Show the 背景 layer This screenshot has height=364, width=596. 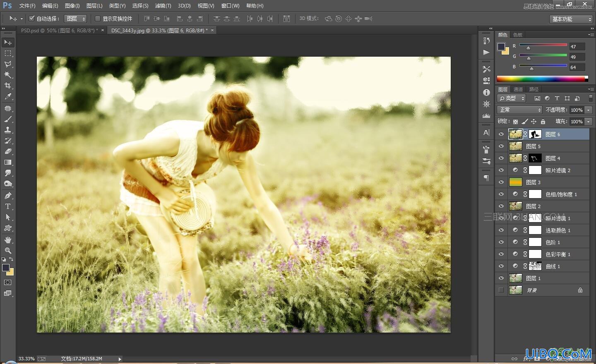(501, 290)
